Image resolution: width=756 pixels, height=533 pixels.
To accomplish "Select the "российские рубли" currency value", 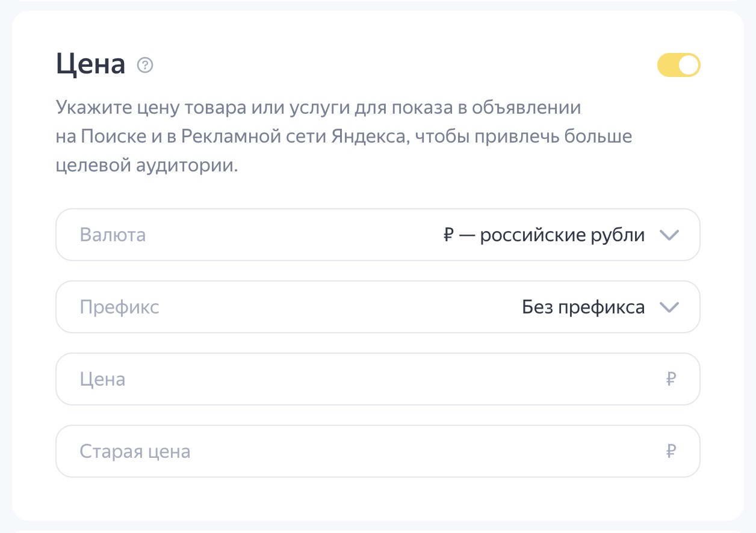I will coord(562,235).
